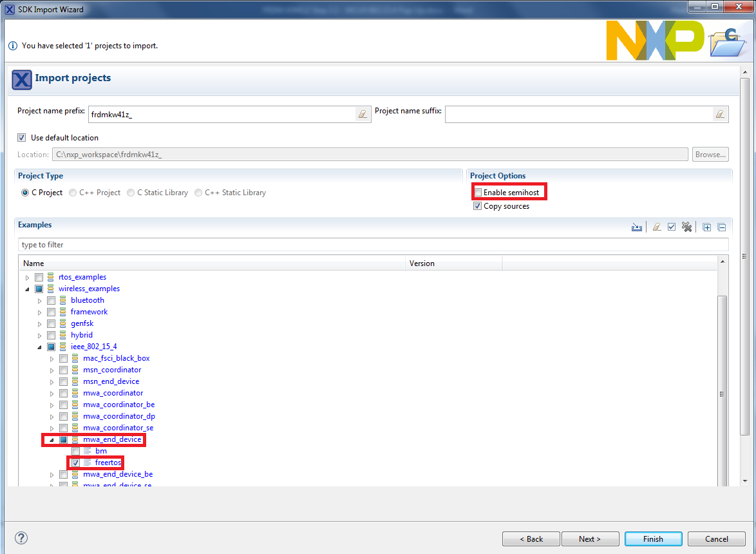Viewport: 756px width, 554px height.
Task: Toggle the Use default location checkbox
Action: click(22, 138)
